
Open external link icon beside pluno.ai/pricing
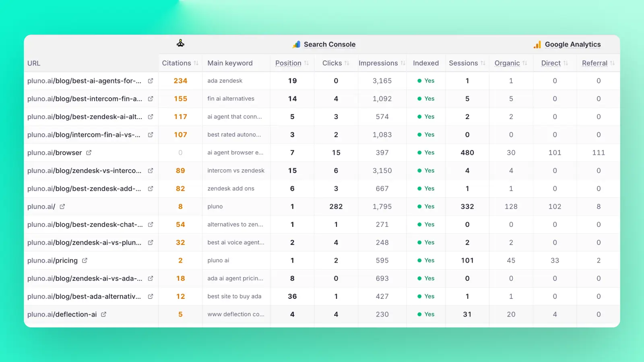click(85, 260)
